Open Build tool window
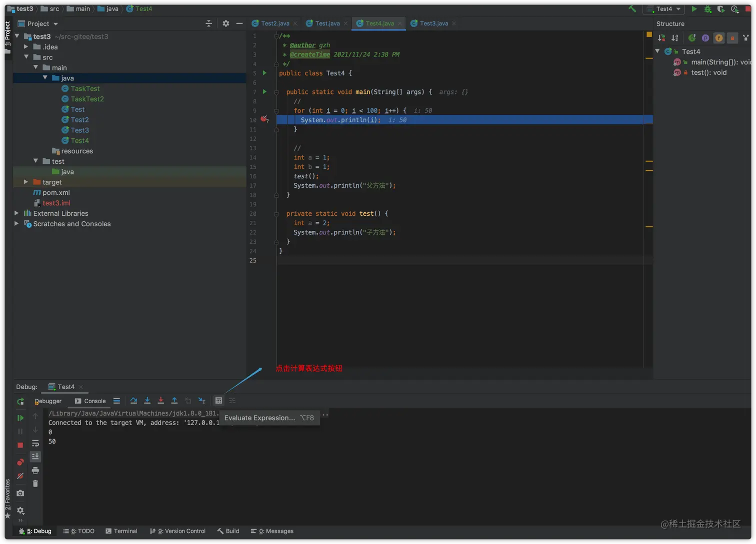The height and width of the screenshot is (544, 756). (x=228, y=532)
